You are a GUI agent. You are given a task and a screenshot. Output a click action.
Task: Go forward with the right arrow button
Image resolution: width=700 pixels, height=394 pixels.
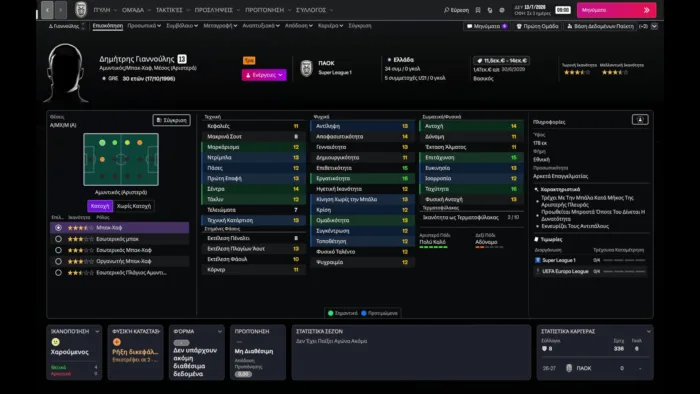click(x=60, y=10)
